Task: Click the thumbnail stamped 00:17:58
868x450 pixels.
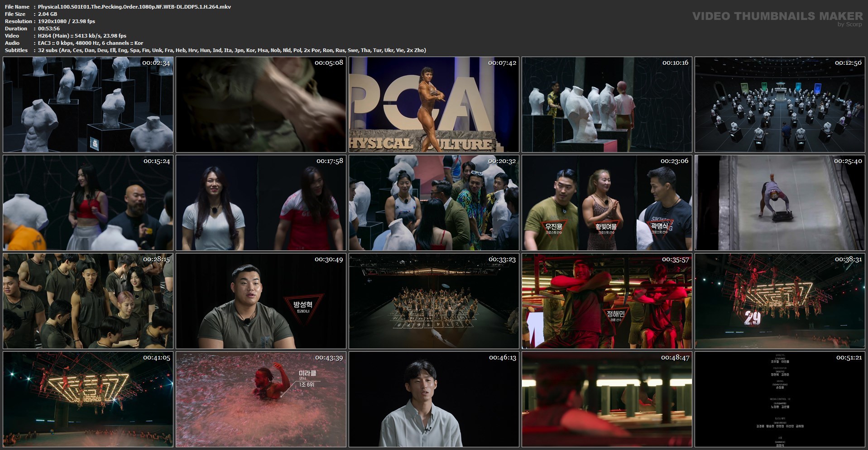Action: coord(261,203)
